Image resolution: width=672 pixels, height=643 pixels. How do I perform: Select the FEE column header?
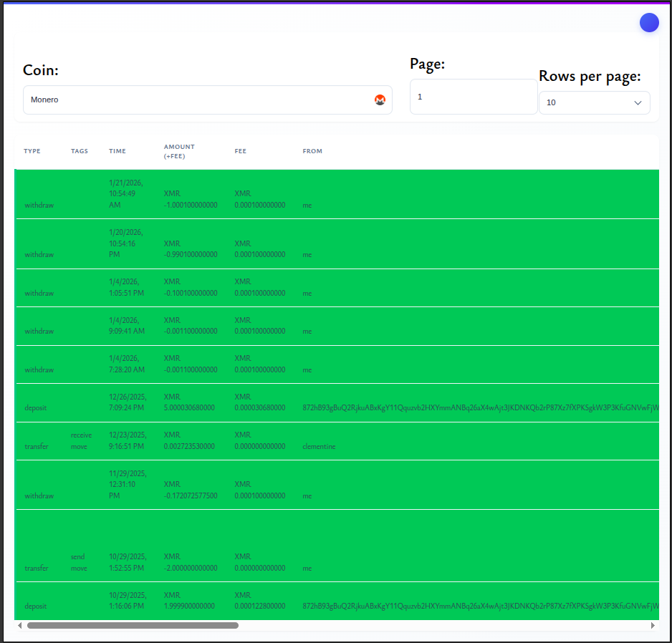point(241,151)
